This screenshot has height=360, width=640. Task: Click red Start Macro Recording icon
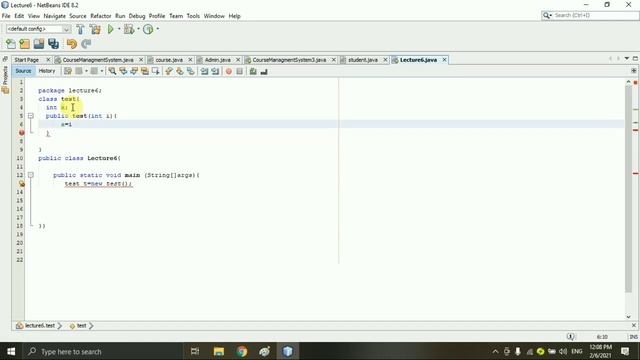click(229, 71)
